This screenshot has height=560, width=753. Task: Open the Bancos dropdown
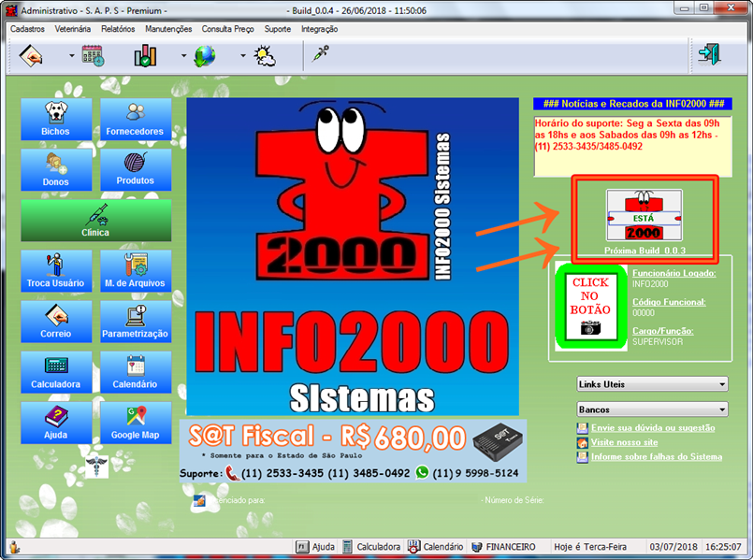click(x=652, y=409)
